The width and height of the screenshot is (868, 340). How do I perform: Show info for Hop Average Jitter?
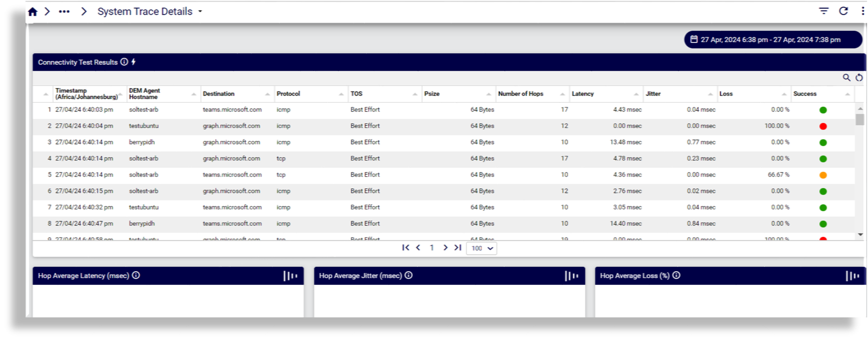click(409, 275)
